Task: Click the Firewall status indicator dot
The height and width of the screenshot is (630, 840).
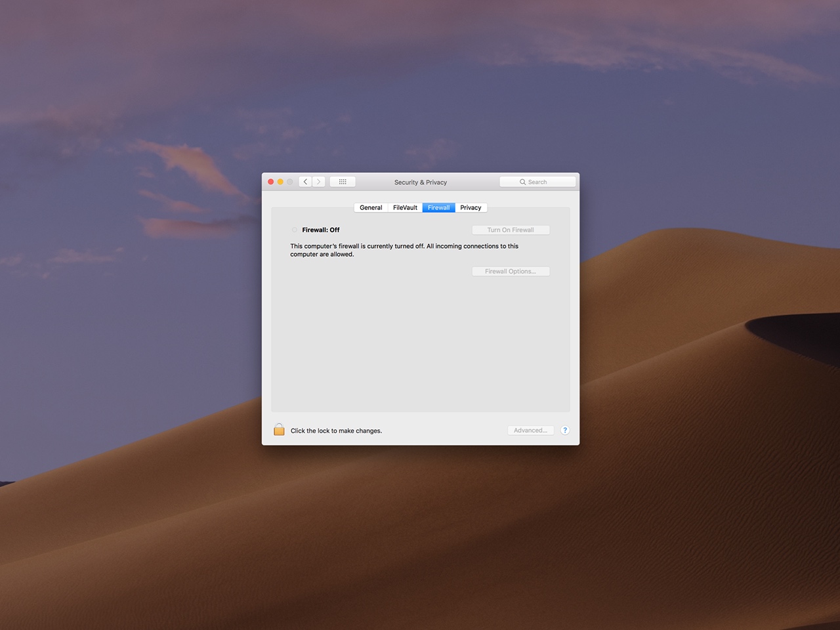Action: [x=294, y=230]
